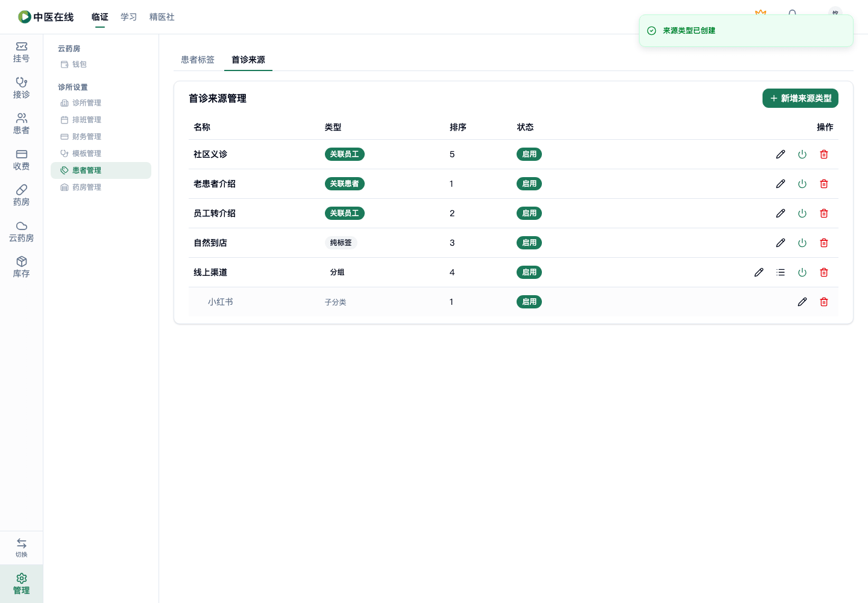Viewport: 868px width, 603px height.
Task: Click the 自然到店 name cell
Action: (210, 243)
